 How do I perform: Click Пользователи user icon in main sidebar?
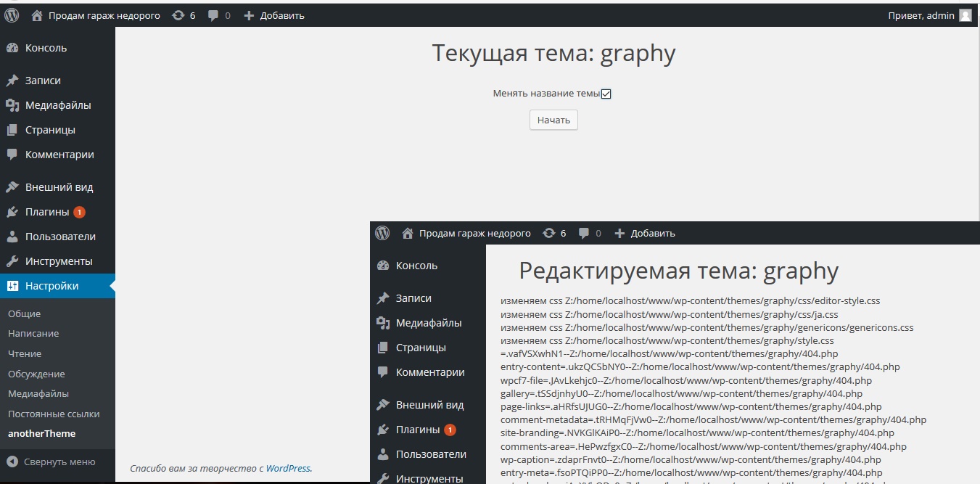12,237
